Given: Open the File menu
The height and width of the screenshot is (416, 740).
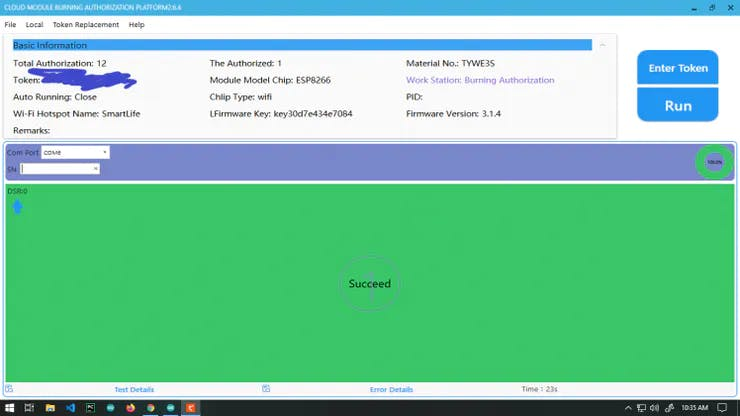Looking at the screenshot, I should (10, 25).
